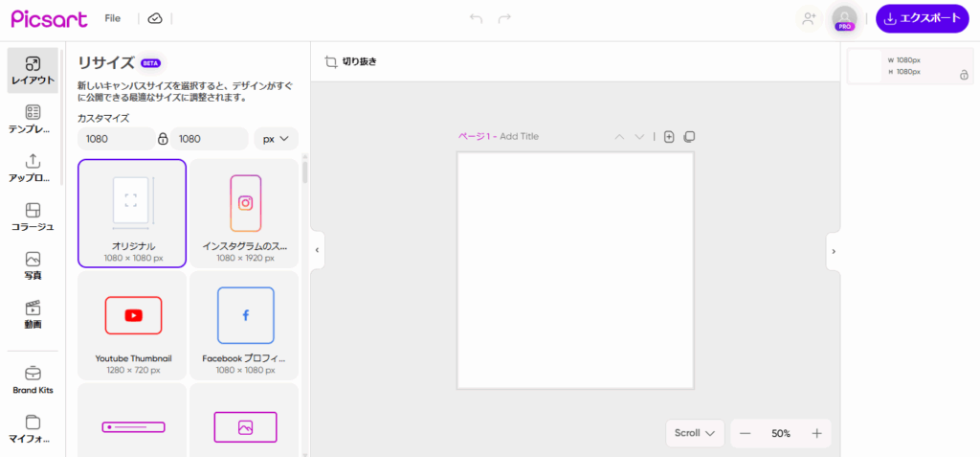Click the page thumbnail in the right panel
This screenshot has height=457, width=980.
click(865, 66)
